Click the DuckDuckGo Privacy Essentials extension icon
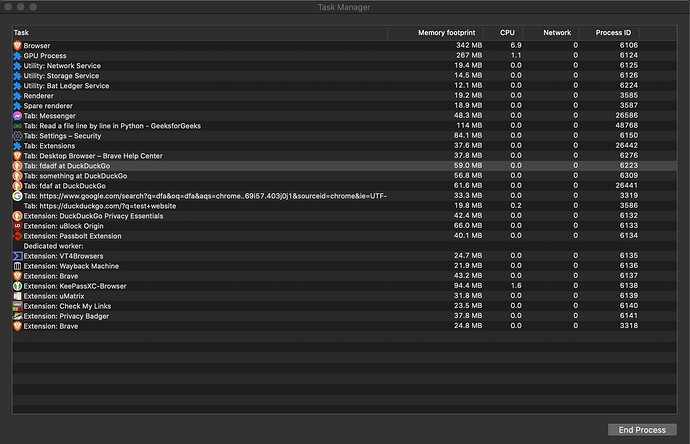Viewport: 690px width, 444px height. click(x=17, y=216)
